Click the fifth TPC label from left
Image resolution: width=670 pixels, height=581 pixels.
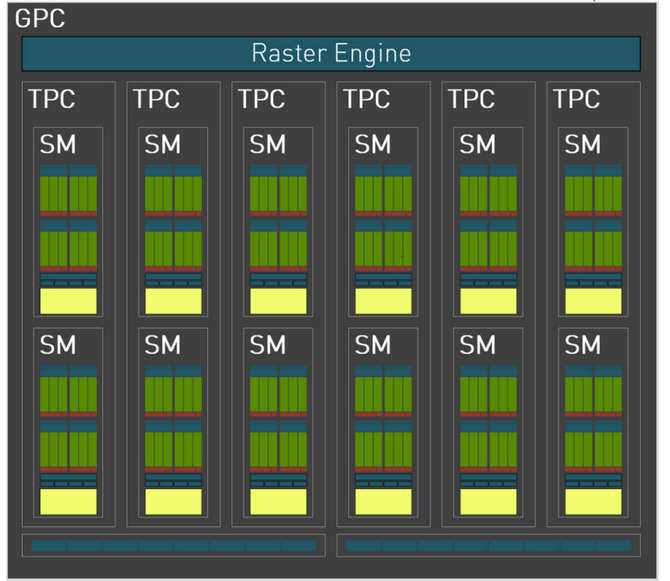471,99
